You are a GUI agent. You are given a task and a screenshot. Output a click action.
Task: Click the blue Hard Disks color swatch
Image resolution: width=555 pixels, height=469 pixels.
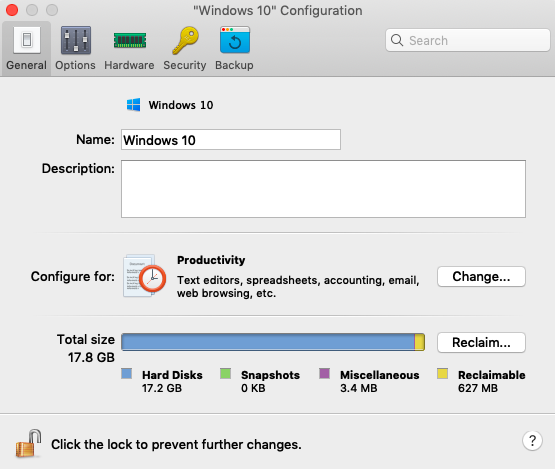126,373
